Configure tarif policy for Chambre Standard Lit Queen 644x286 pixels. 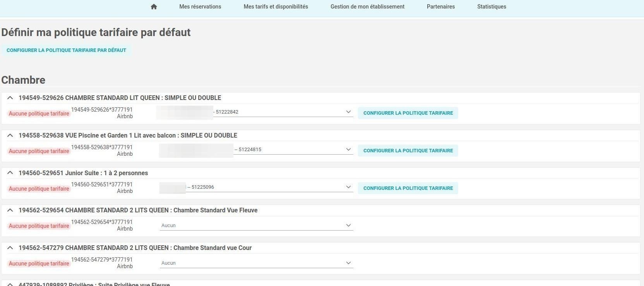click(408, 113)
